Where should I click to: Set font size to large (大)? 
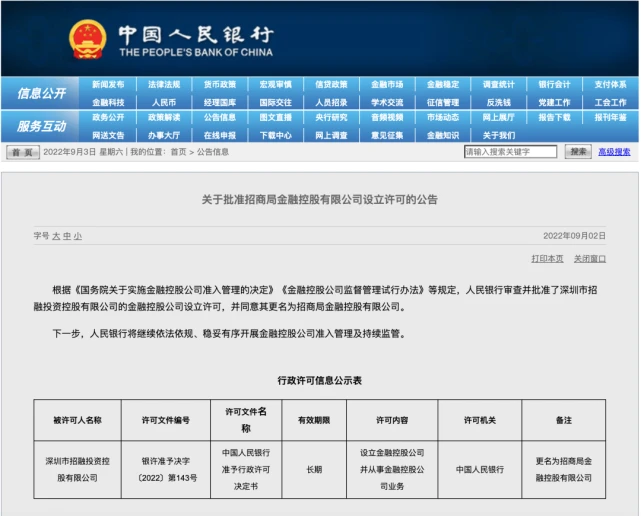(55, 236)
